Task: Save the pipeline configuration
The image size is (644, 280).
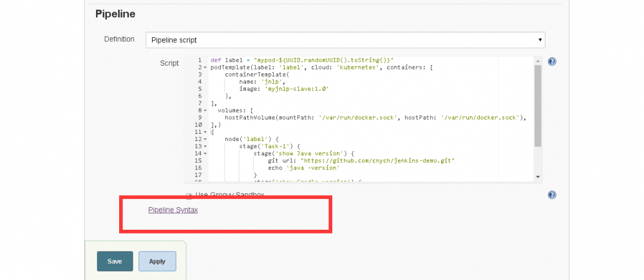Action: (x=115, y=261)
